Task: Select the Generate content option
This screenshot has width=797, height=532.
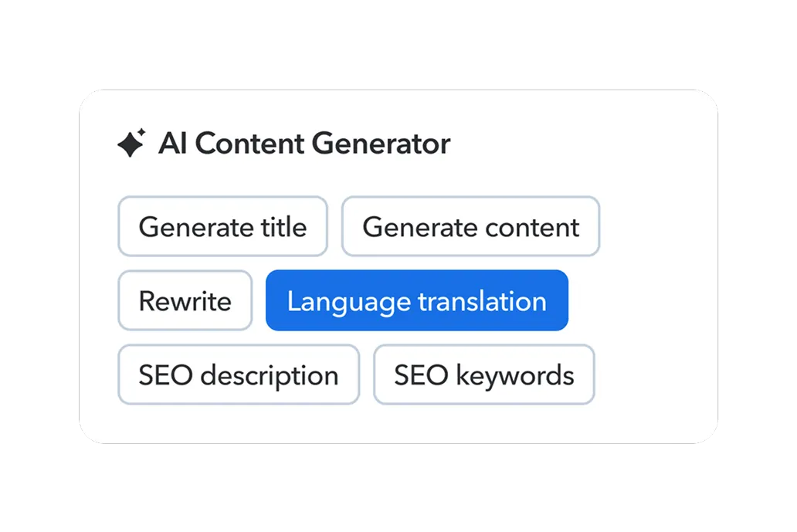Action: tap(470, 227)
